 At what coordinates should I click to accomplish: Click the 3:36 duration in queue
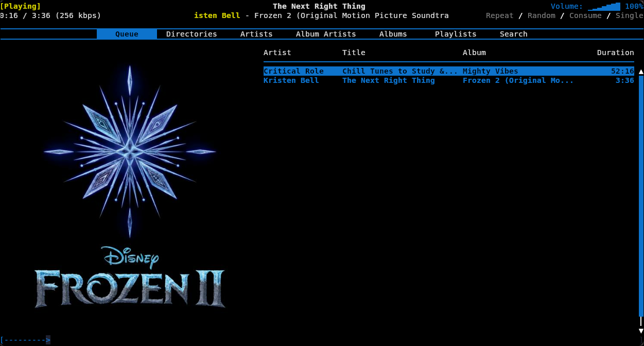tap(625, 80)
